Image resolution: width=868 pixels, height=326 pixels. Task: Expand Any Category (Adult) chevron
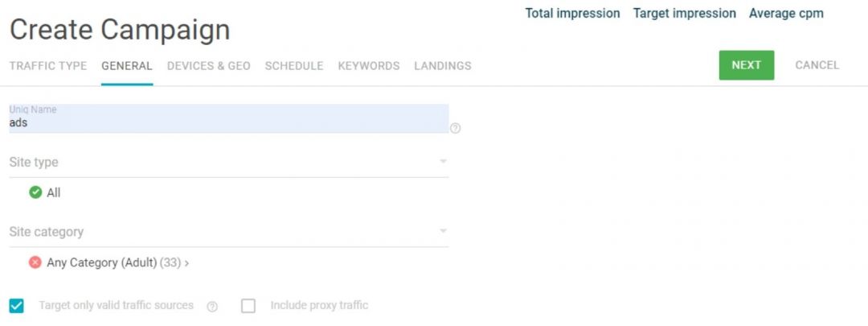tap(186, 262)
